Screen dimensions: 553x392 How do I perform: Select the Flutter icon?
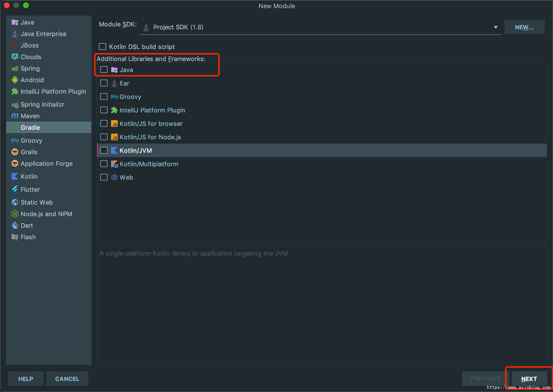point(15,190)
